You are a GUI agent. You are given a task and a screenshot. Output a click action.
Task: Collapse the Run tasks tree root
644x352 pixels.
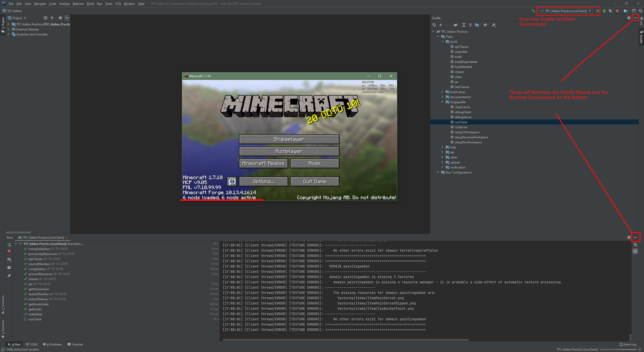tap(16, 244)
